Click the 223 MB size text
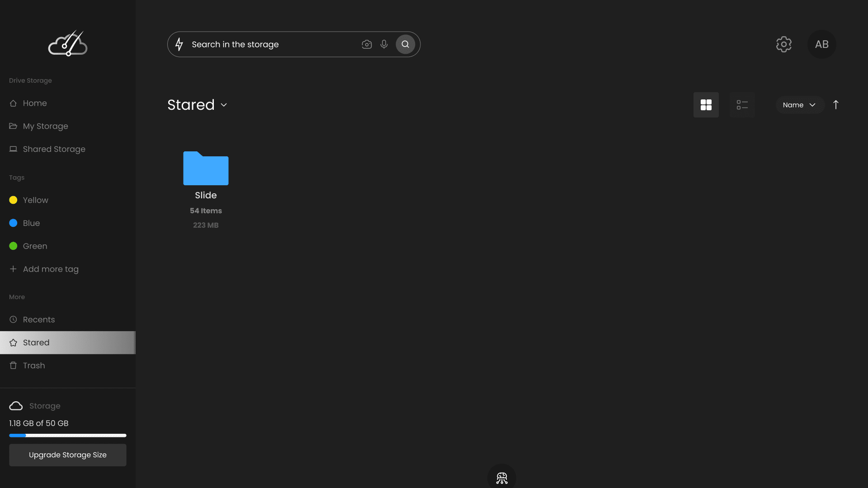Screen dimensions: 868x488 206,225
